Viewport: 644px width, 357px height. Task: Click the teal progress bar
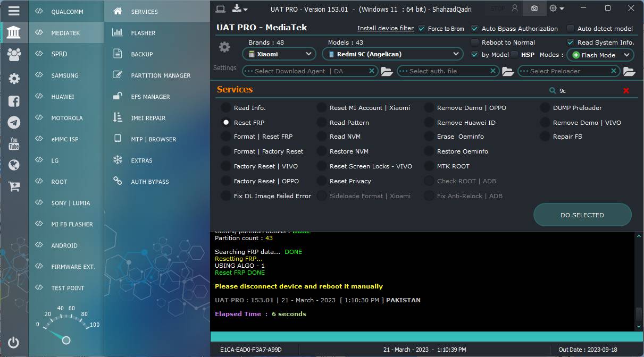(426, 336)
